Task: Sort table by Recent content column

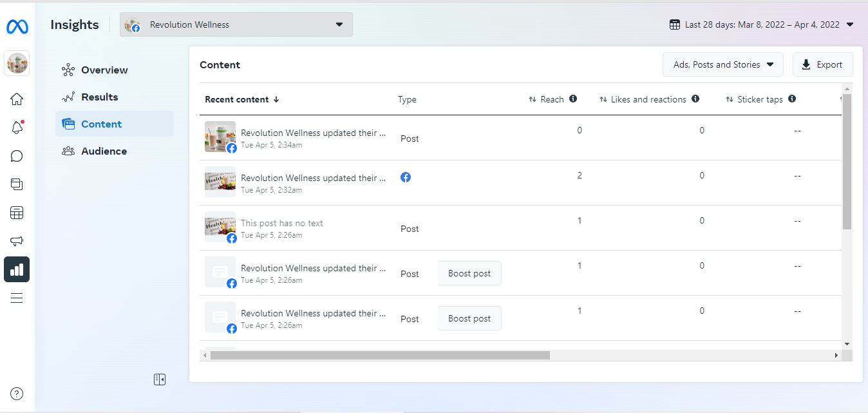Action: point(242,99)
